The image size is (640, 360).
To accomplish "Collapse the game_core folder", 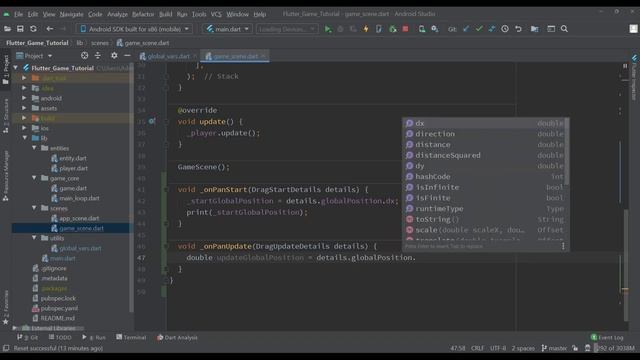I will pos(34,178).
